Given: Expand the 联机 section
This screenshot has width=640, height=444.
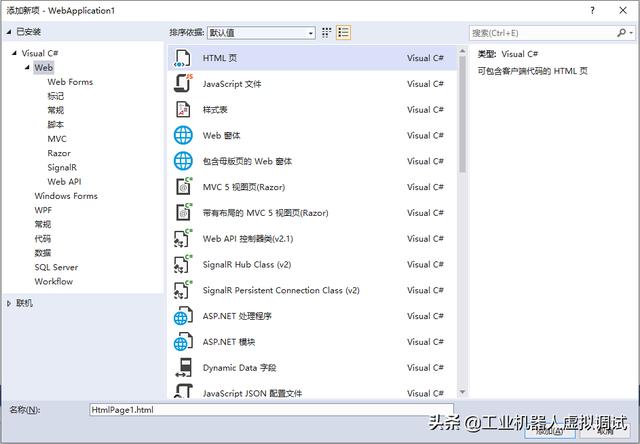Looking at the screenshot, I should click(x=9, y=303).
